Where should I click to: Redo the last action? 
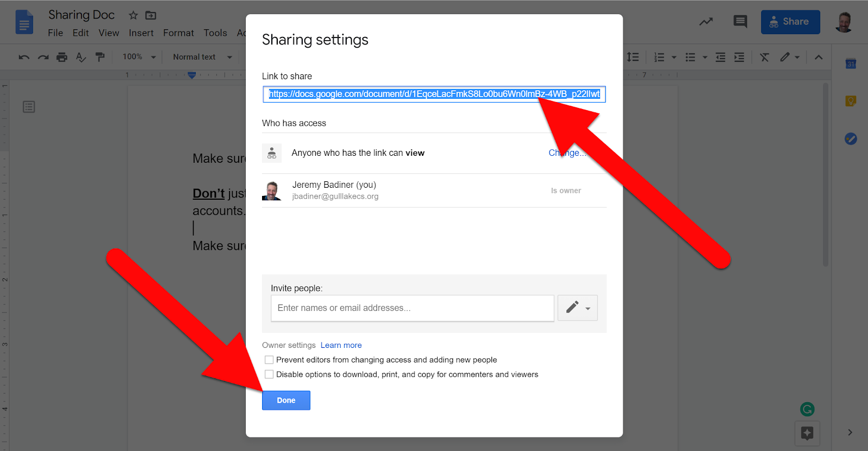click(x=43, y=57)
